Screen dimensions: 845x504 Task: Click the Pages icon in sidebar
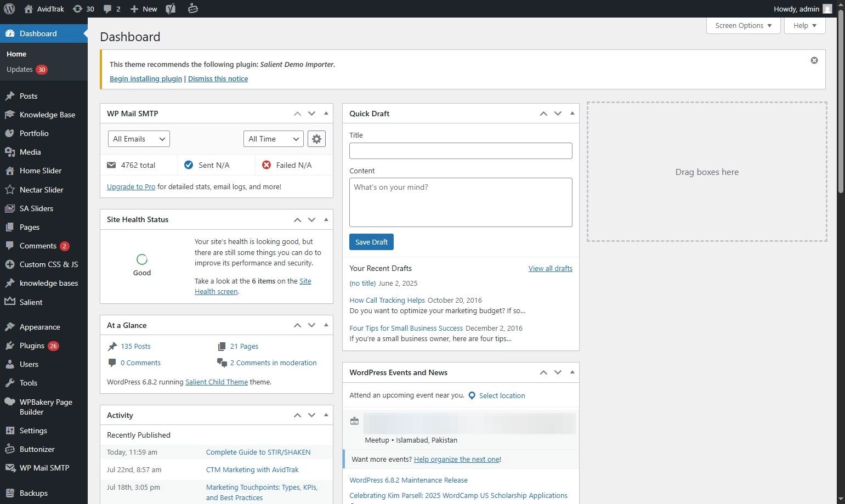pos(10,227)
